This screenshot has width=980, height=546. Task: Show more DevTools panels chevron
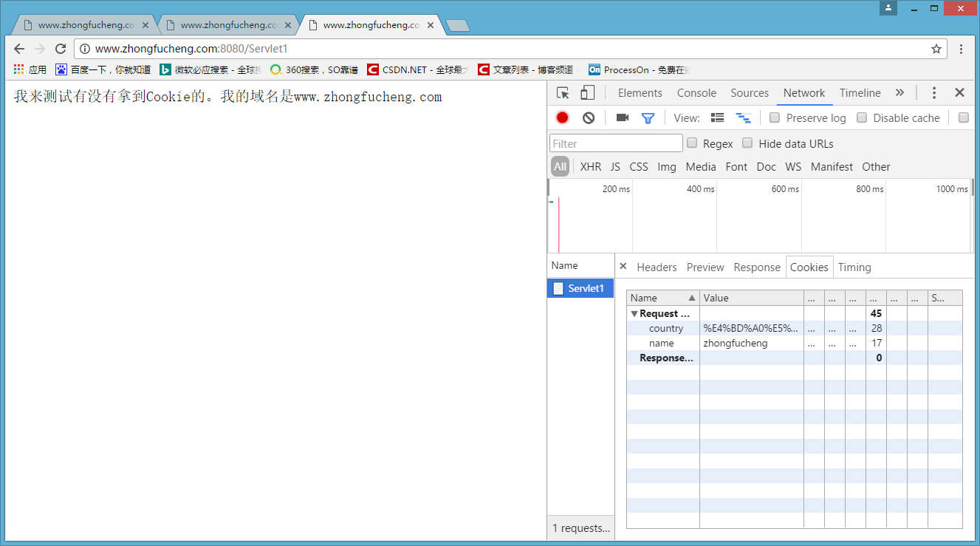click(900, 93)
